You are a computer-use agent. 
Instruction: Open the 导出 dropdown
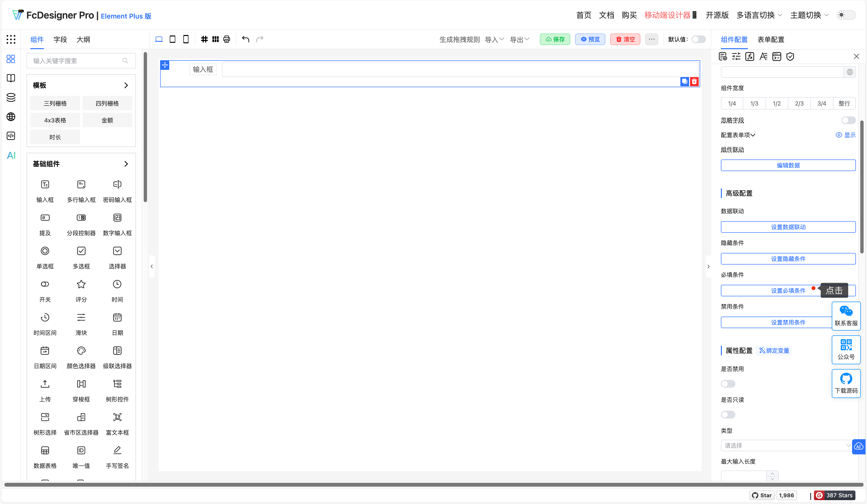[x=519, y=40]
